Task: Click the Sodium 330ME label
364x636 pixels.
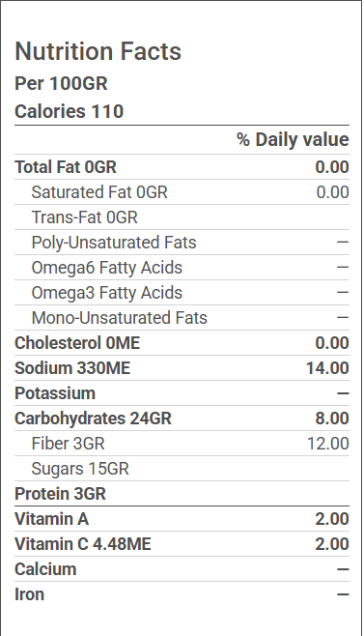Action: coord(72,368)
